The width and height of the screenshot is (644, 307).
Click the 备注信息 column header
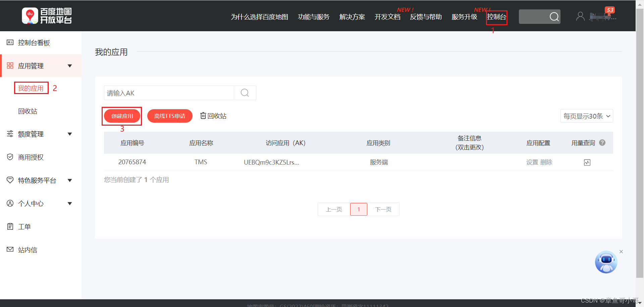[469, 143]
